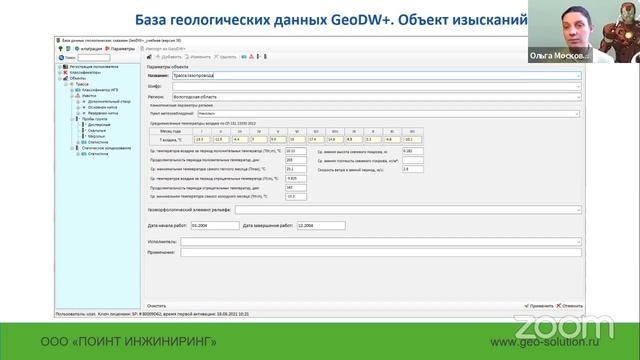
Task: Collapse the Трасса tree node
Action: tap(66, 84)
